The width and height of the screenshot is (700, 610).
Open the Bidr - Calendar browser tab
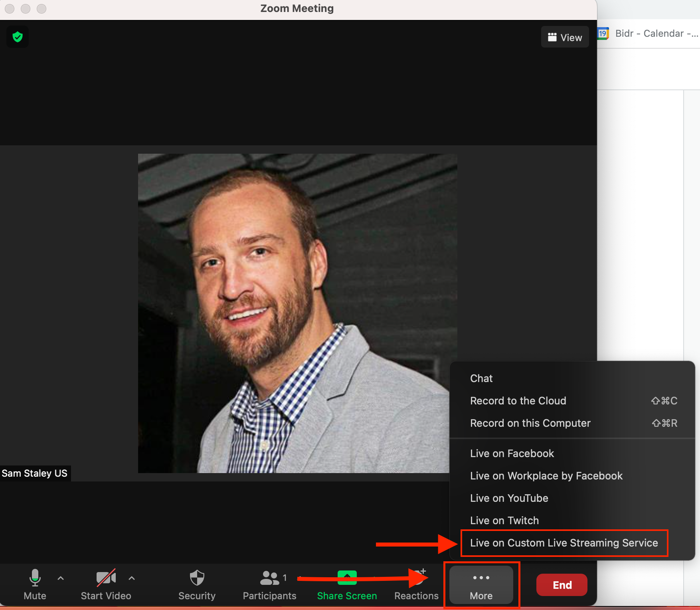[x=649, y=34]
